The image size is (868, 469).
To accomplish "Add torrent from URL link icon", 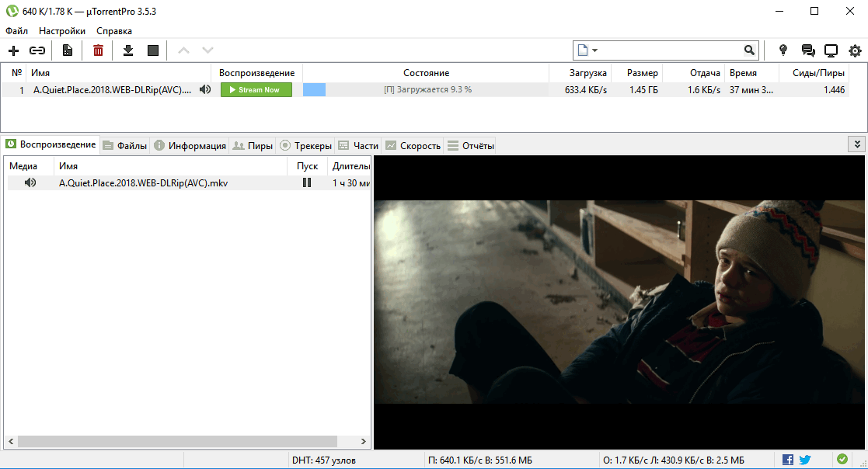I will pyautogui.click(x=37, y=51).
